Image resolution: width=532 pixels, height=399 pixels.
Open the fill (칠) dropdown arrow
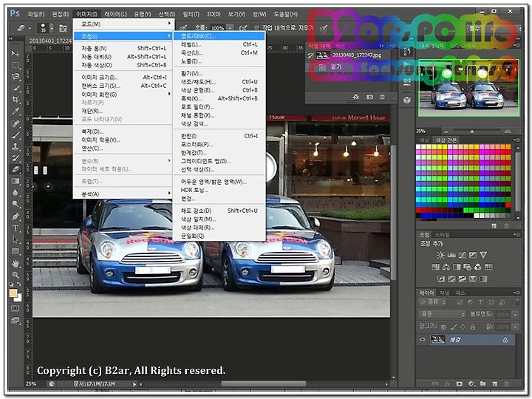coord(515,327)
